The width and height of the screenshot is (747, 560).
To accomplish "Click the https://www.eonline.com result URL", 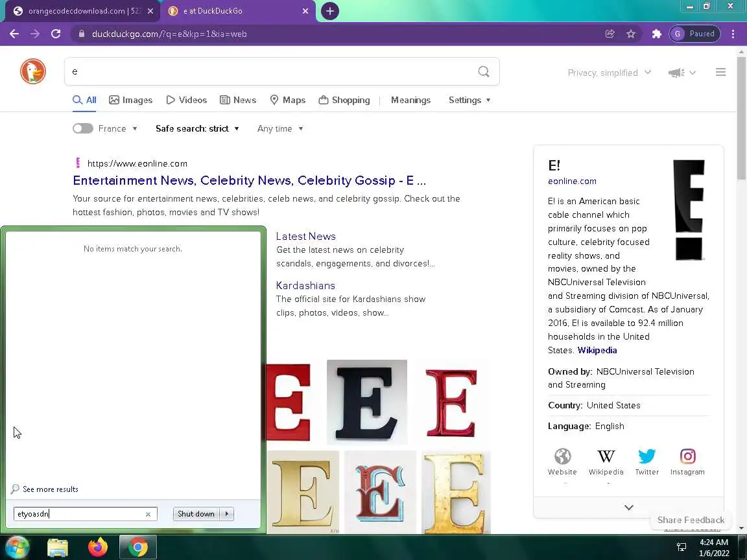I will point(137,163).
